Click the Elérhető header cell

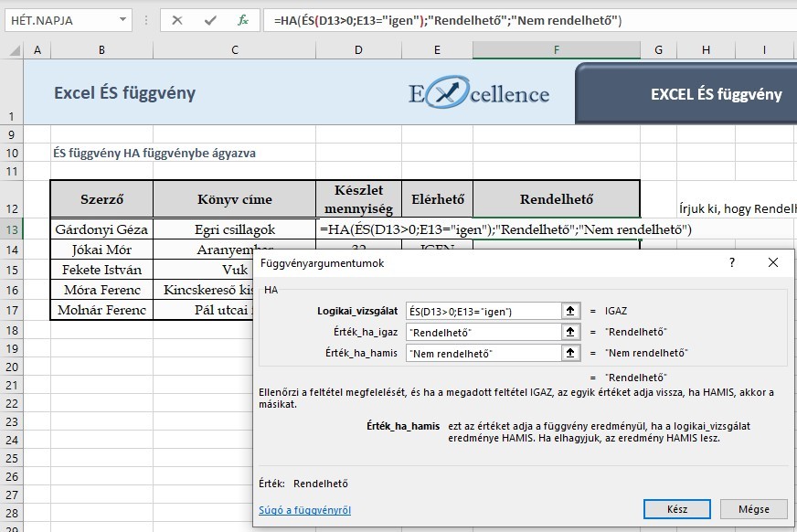click(437, 199)
